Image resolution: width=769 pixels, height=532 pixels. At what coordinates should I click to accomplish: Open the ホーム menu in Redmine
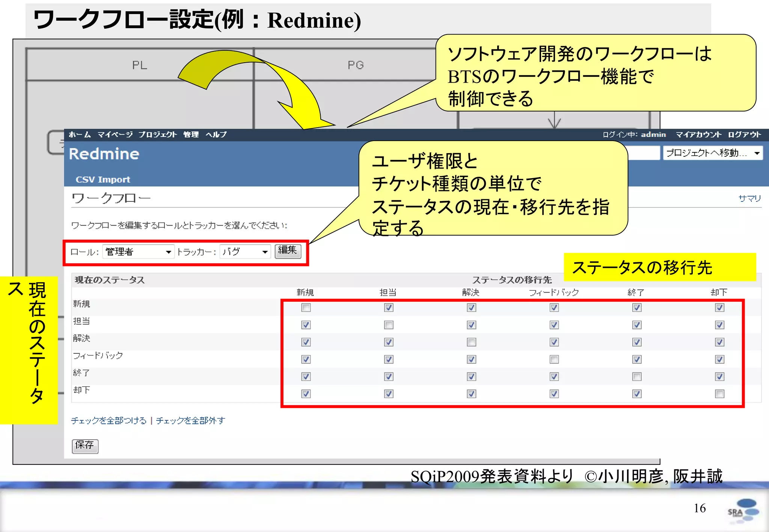(x=80, y=134)
